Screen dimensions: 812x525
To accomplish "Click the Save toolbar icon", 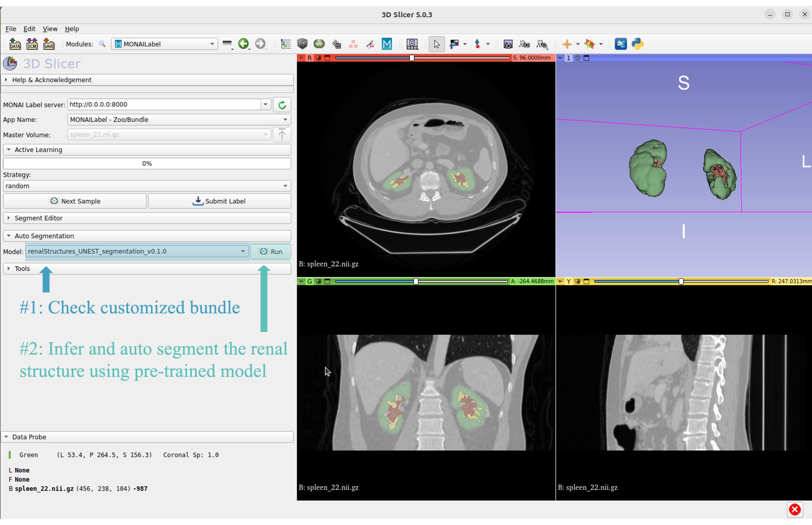I will [49, 44].
